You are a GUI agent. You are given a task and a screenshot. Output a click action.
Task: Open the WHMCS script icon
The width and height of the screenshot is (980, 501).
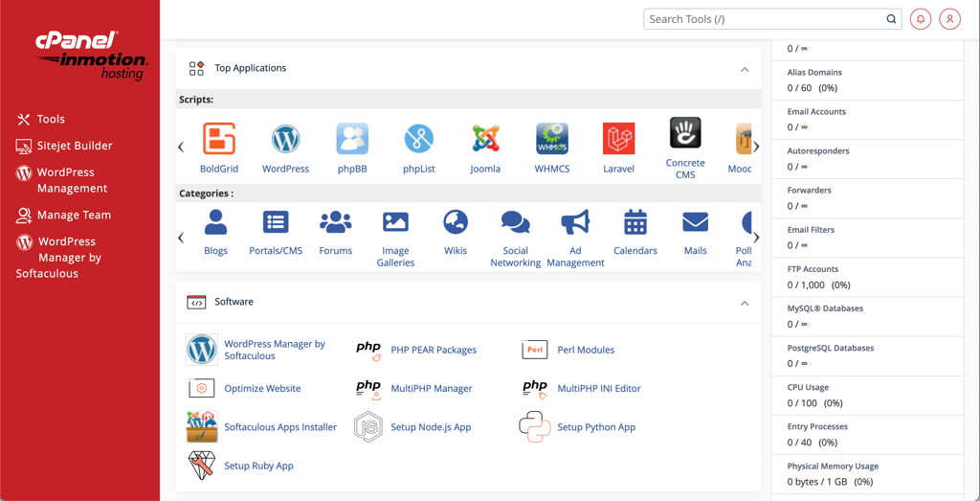click(x=552, y=139)
